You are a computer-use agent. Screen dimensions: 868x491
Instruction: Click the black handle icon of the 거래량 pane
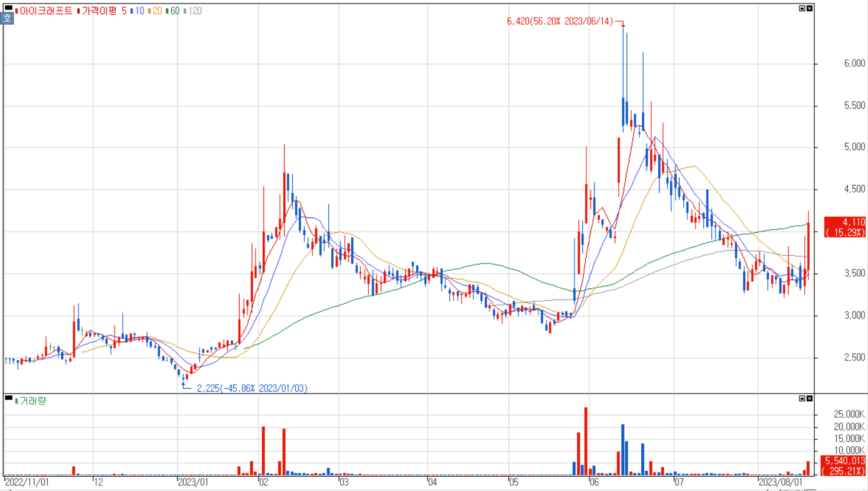(x=9, y=398)
